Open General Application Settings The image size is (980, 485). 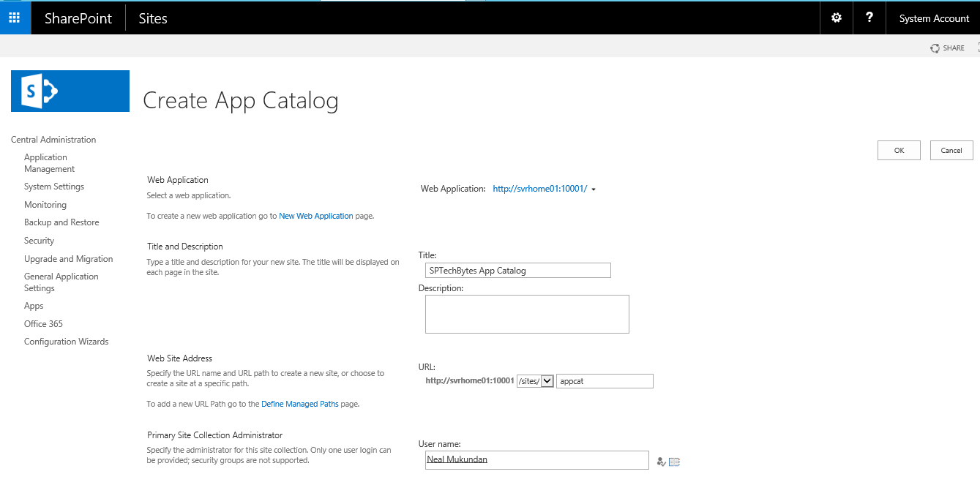[x=61, y=282]
